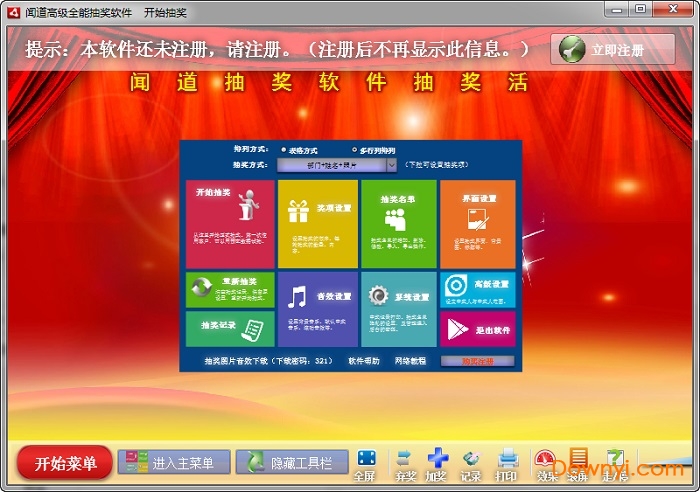Maximize the lottery software window
Viewport: 700px width, 492px height.
tap(640, 9)
